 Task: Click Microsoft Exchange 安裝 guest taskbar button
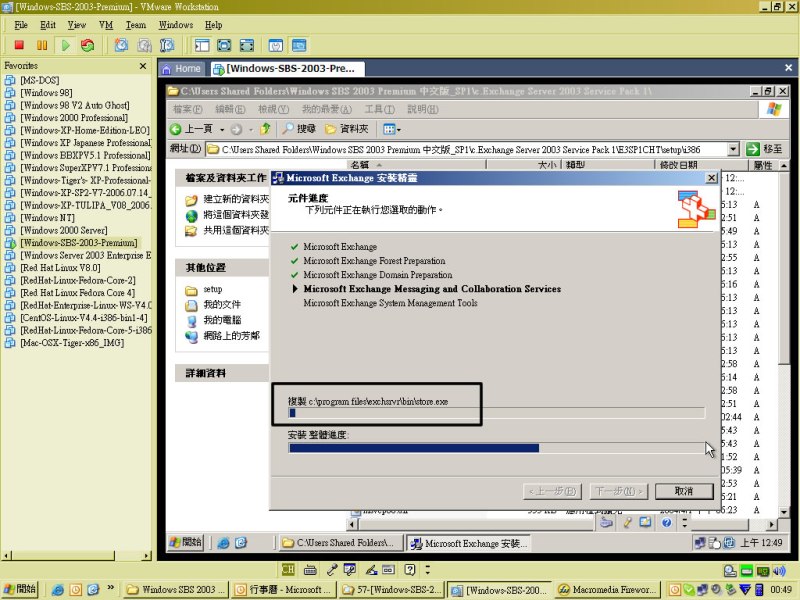(x=469, y=543)
